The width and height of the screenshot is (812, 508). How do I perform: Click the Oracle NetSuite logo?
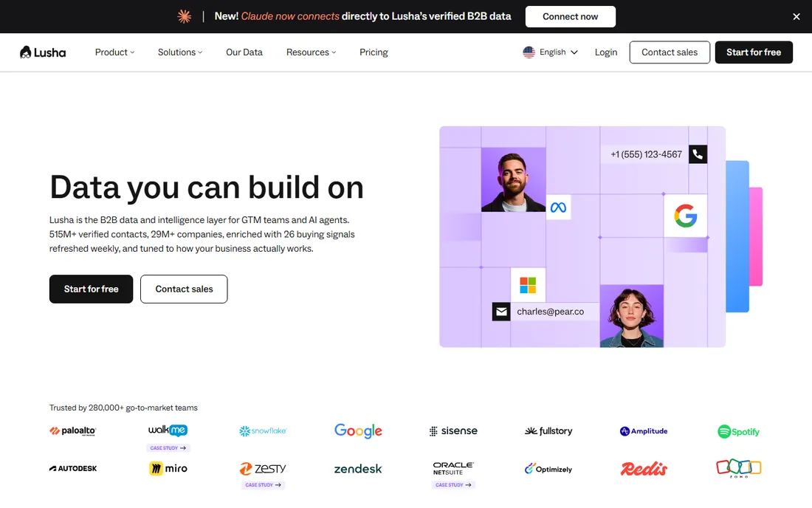pyautogui.click(x=453, y=468)
